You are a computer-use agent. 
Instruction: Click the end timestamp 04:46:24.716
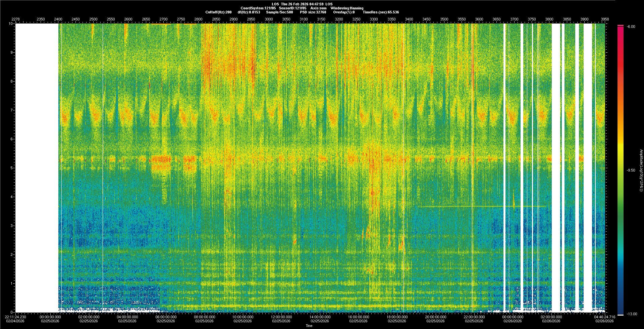tap(605, 317)
